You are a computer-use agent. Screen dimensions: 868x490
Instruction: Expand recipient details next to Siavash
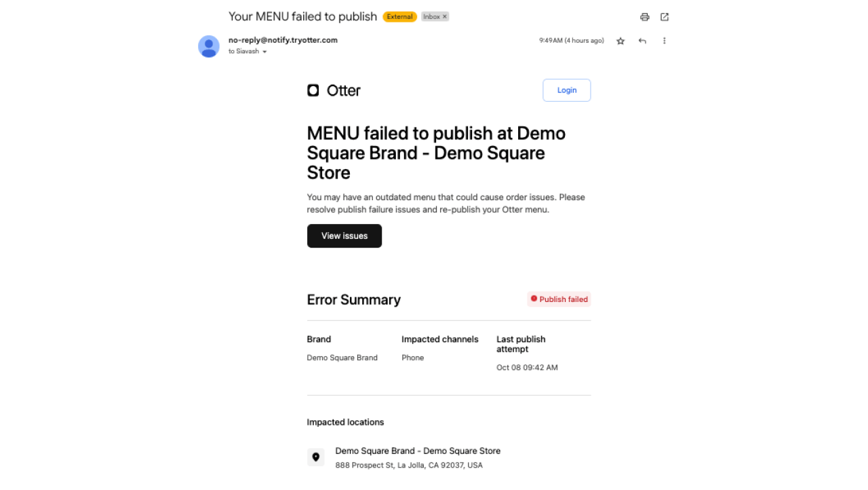264,52
